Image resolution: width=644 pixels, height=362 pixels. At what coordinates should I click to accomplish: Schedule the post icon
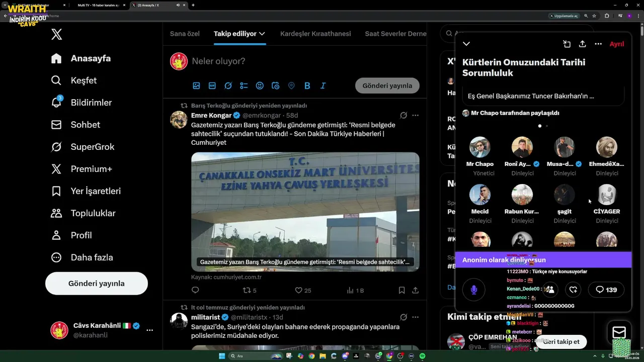(x=276, y=86)
